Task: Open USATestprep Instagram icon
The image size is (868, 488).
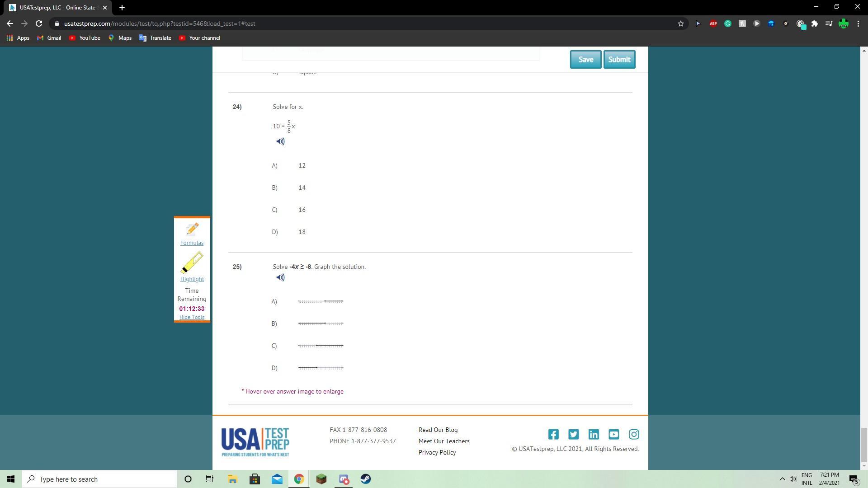Action: coord(634,435)
